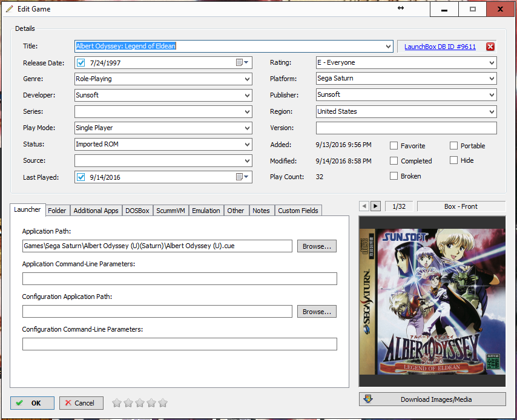Viewport: 517px width, 420px height.
Task: Set rating to four stars
Action: [151, 403]
